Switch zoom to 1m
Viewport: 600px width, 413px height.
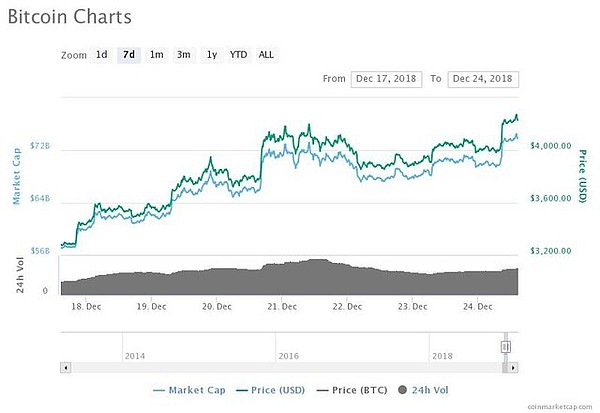point(156,55)
